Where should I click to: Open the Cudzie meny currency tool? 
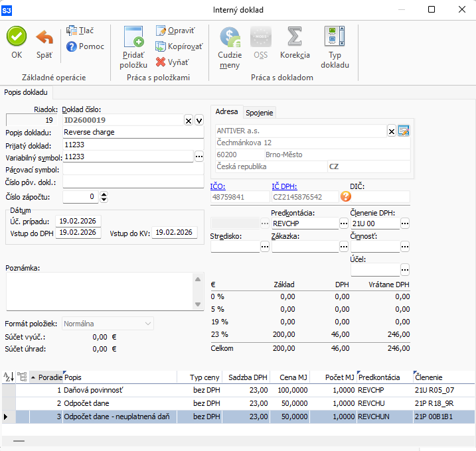click(x=230, y=36)
